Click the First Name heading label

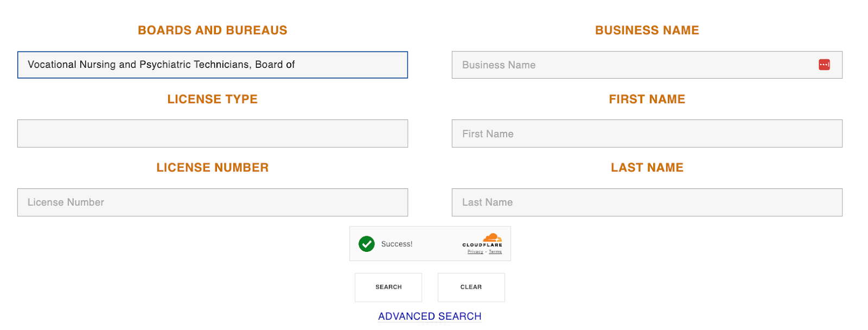[x=647, y=99]
